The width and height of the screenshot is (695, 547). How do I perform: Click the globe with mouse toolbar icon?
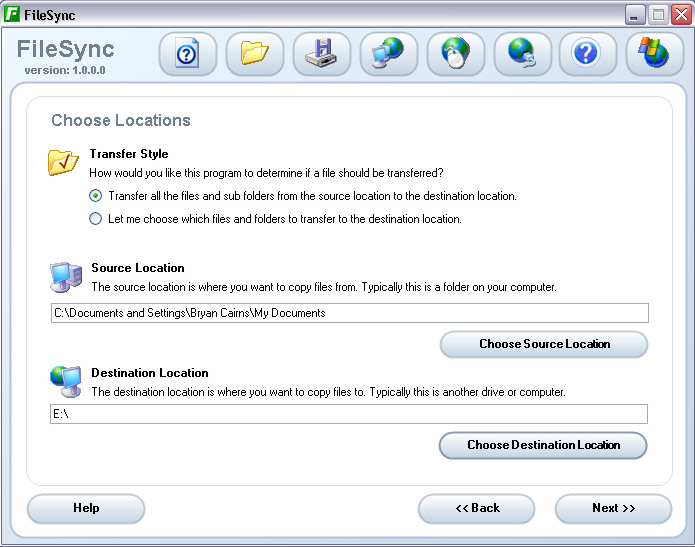click(x=455, y=54)
